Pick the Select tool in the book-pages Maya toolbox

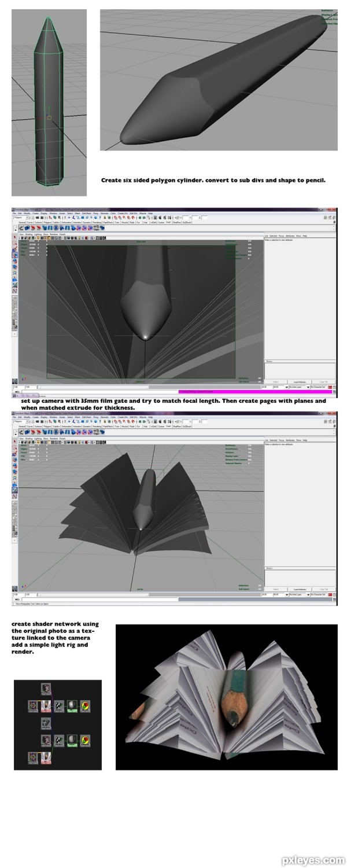point(14,441)
